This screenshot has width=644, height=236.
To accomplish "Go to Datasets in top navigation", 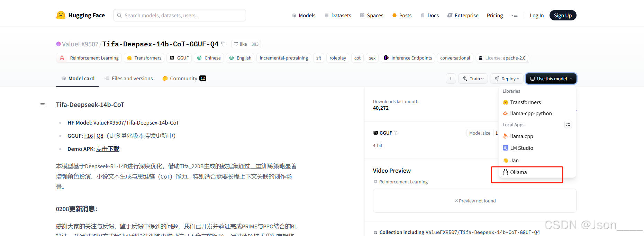I will [338, 15].
